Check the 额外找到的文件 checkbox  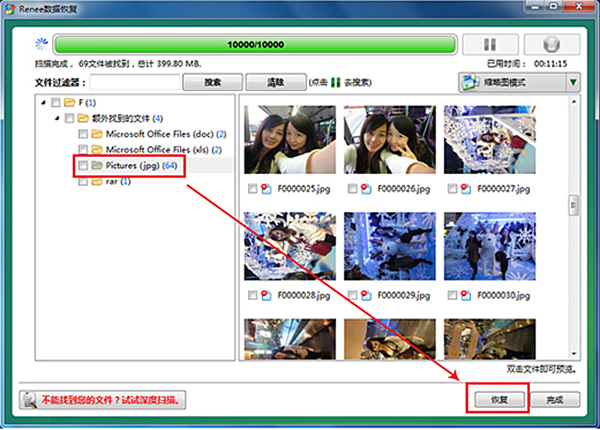(x=69, y=118)
